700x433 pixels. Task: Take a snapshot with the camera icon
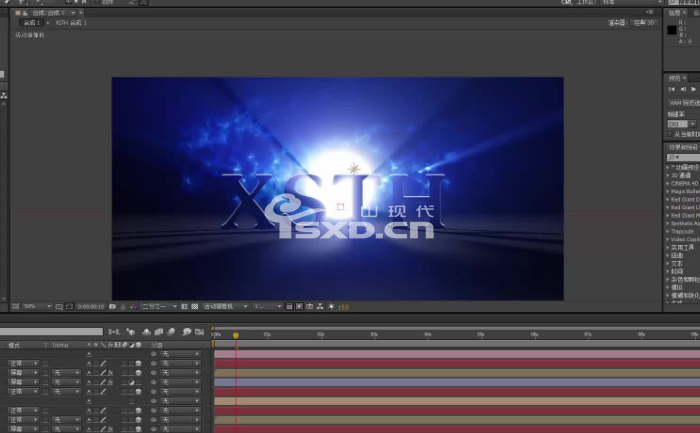click(112, 307)
